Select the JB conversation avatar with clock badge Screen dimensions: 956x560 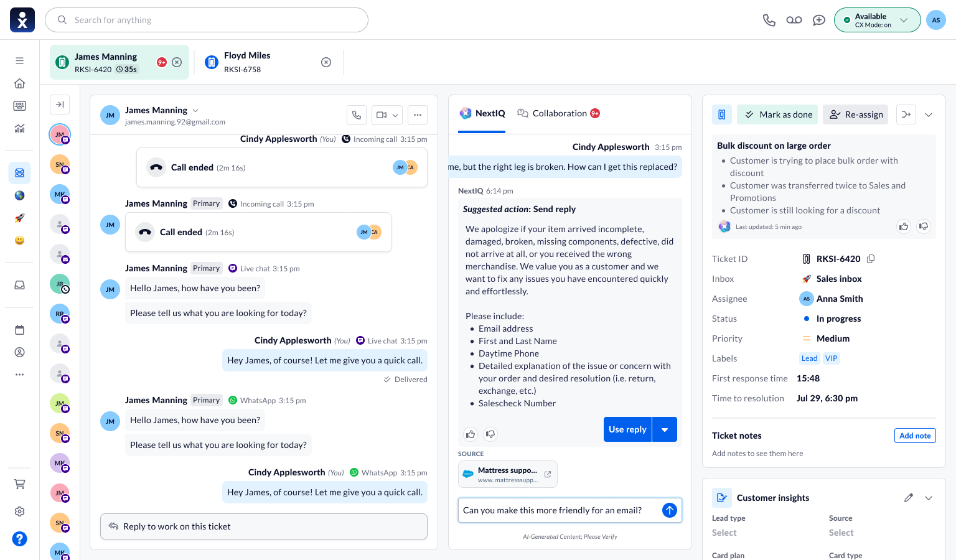coord(60,284)
